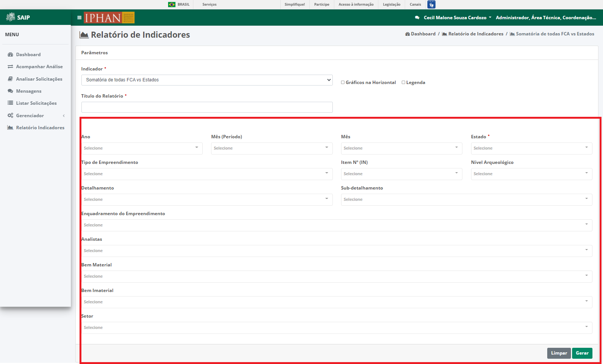Open Canais link in top bar
Screen dimensions: 603x364
coord(415,5)
